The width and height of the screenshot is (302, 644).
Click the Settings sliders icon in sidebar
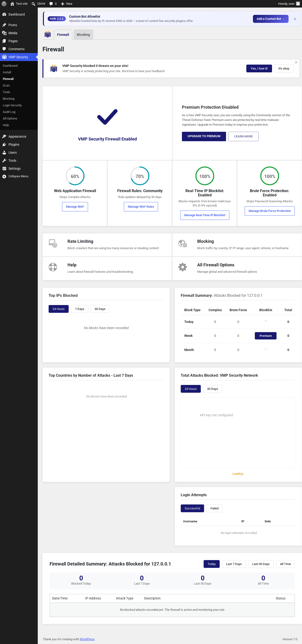coord(4,169)
